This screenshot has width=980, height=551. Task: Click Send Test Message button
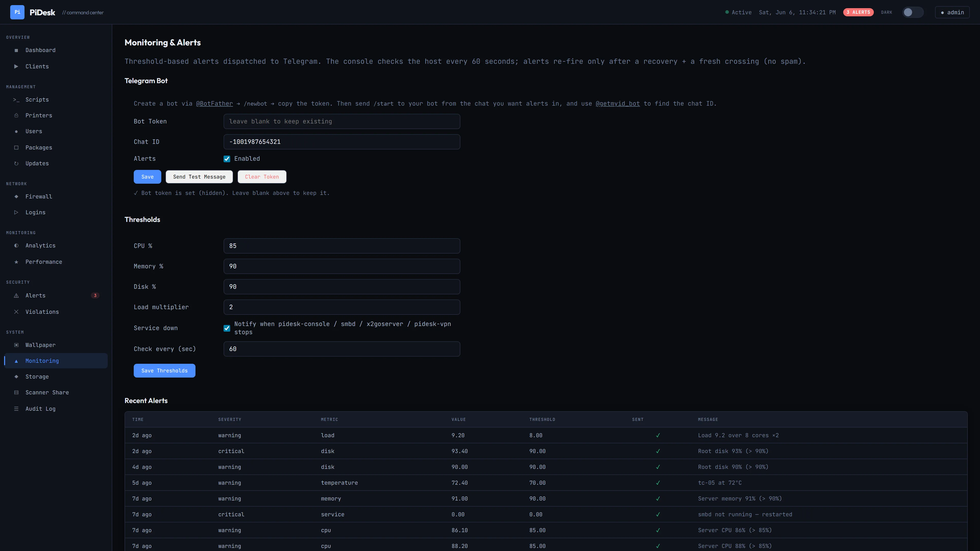(x=199, y=177)
